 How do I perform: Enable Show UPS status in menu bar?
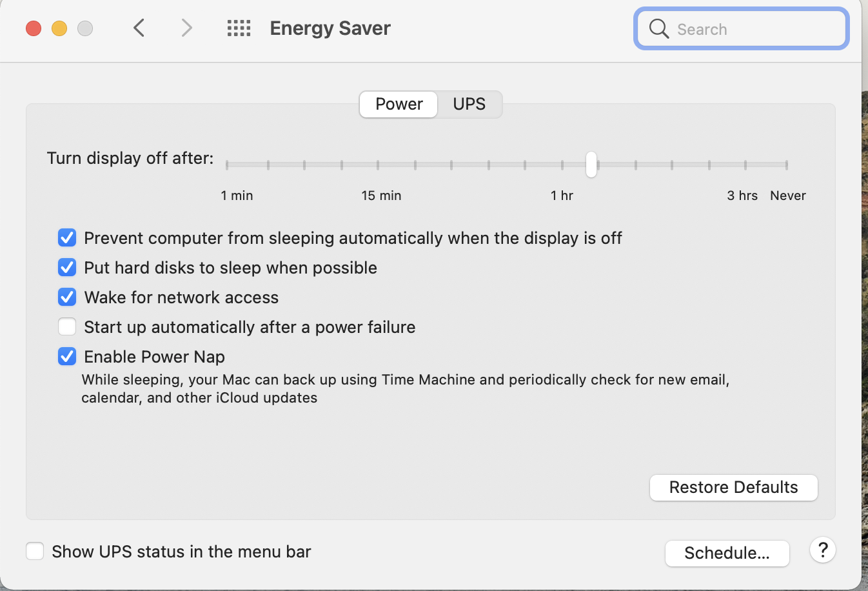click(35, 552)
